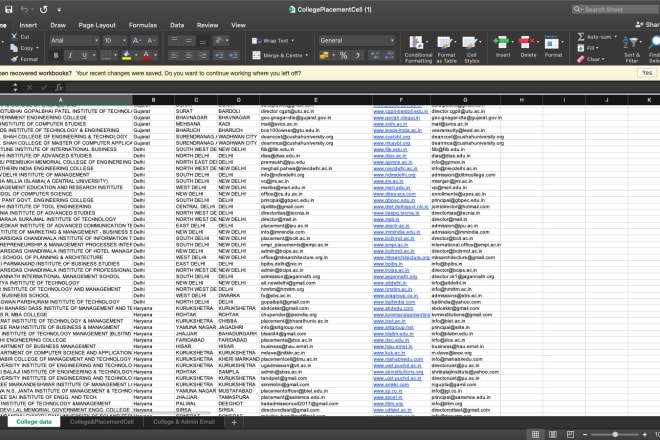The image size is (660, 440).
Task: Redo the last action
Action: point(44,9)
